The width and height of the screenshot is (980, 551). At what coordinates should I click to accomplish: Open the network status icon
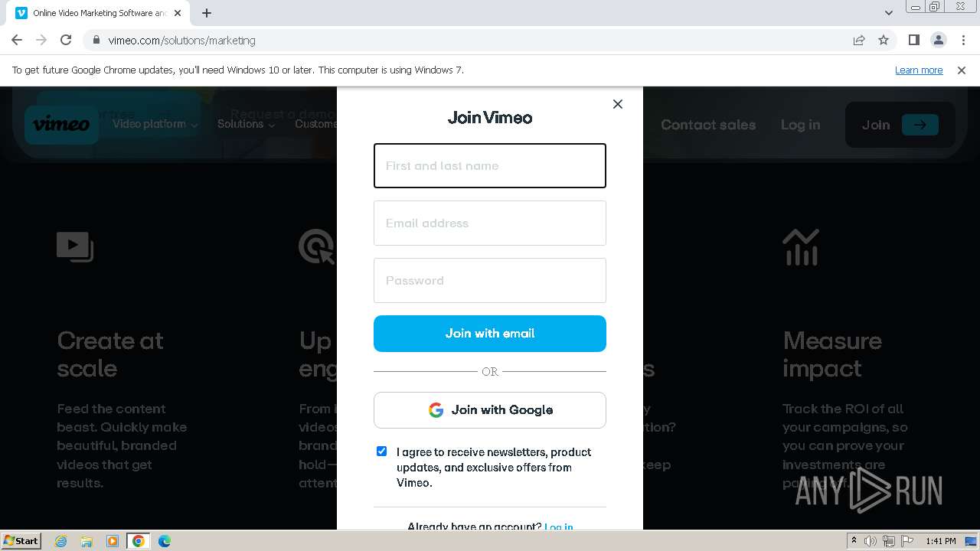point(889,541)
